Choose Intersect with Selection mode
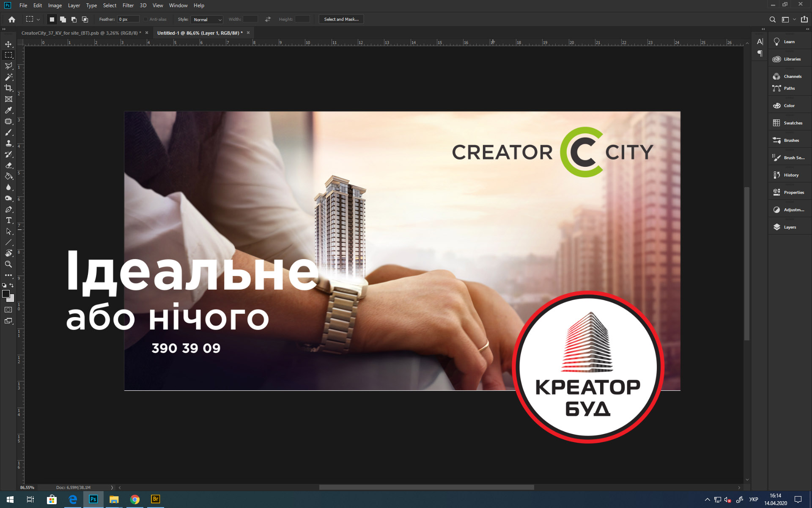This screenshot has height=508, width=812. click(x=85, y=19)
